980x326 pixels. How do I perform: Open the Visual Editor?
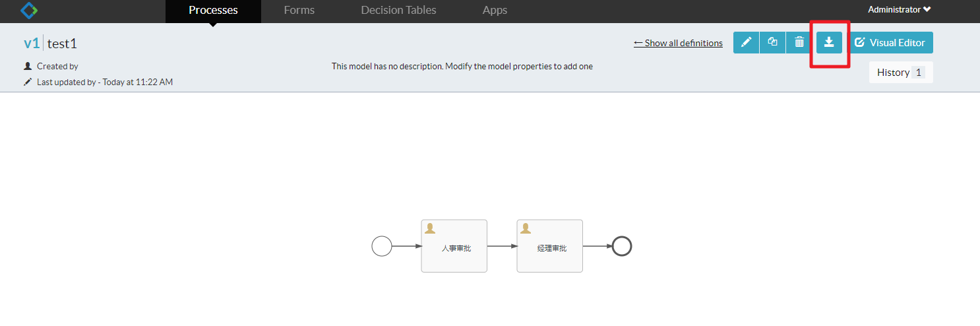point(890,42)
